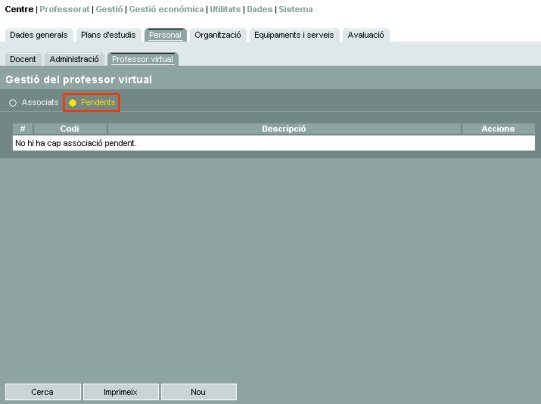The image size is (541, 404).
Task: Click the Imprimeix button
Action: pos(120,392)
